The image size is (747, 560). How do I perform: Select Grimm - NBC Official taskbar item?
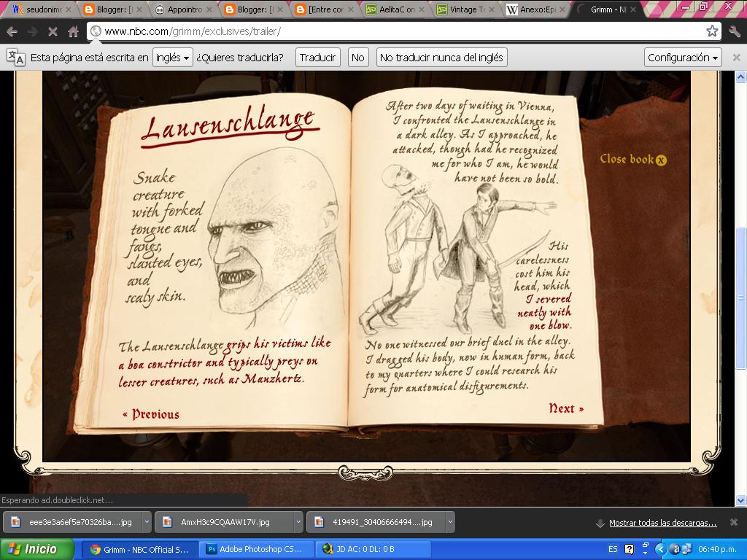point(139,550)
